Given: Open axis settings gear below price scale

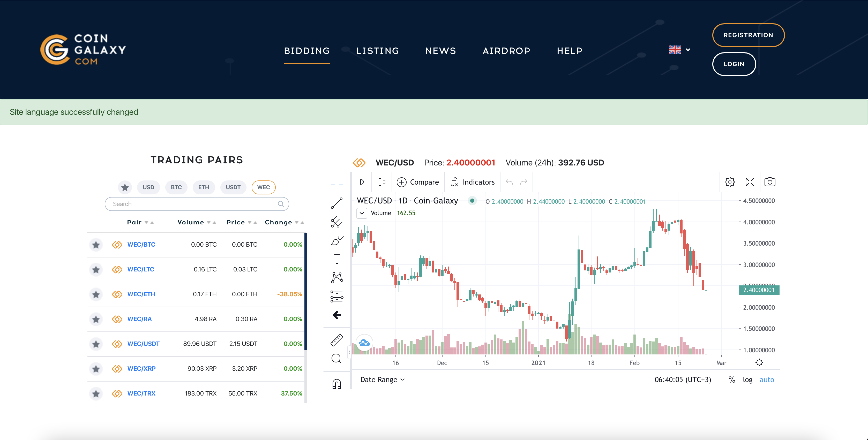Looking at the screenshot, I should [x=759, y=362].
